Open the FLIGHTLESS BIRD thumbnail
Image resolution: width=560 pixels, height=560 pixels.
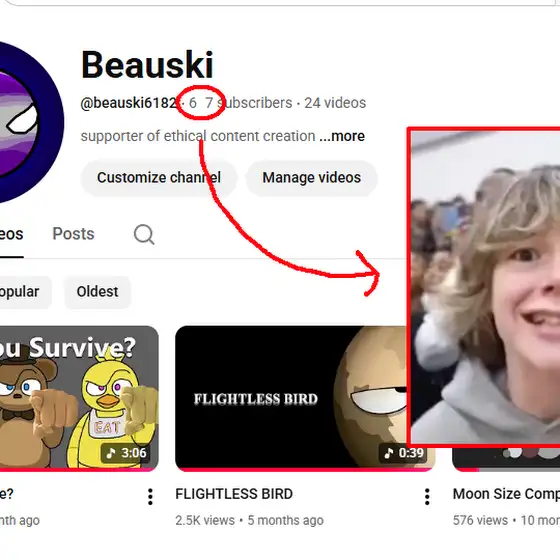point(291,398)
